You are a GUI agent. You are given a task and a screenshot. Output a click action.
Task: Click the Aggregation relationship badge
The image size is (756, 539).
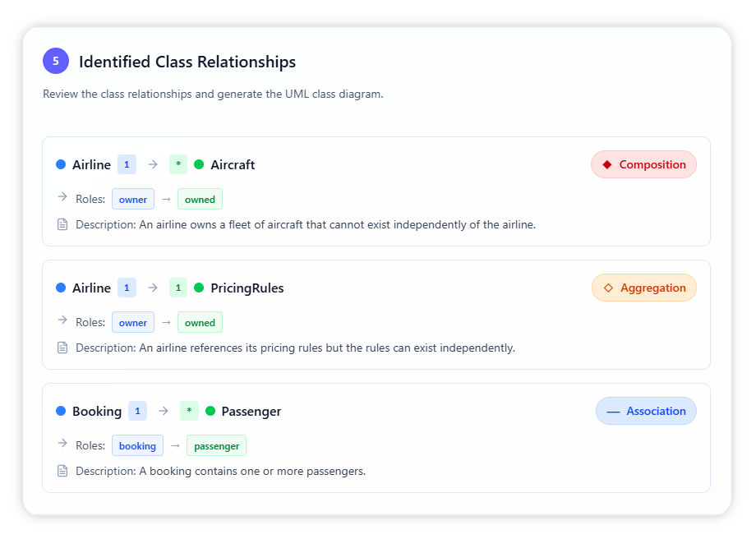pyautogui.click(x=643, y=288)
